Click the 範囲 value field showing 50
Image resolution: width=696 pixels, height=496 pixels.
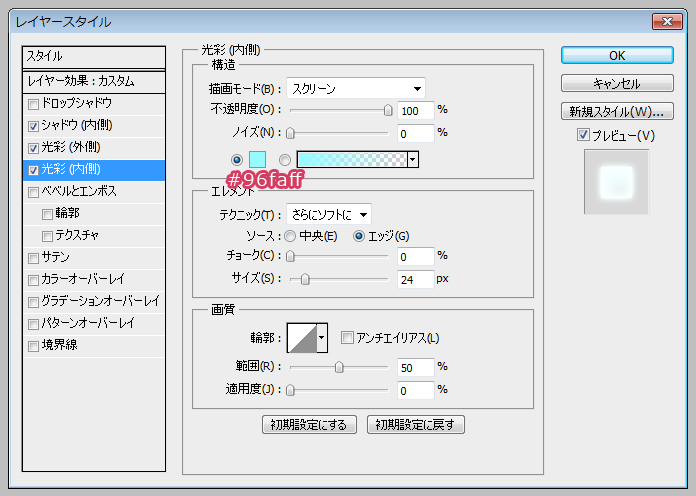coord(415,368)
